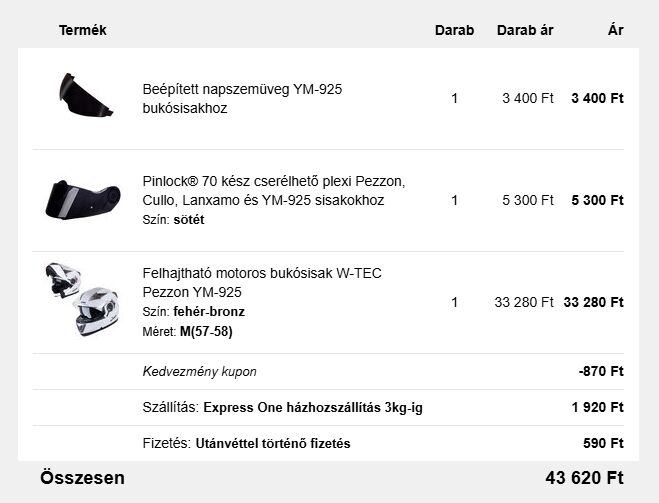
Task: Click the bold 5 300 Ft line total
Action: coord(597,200)
